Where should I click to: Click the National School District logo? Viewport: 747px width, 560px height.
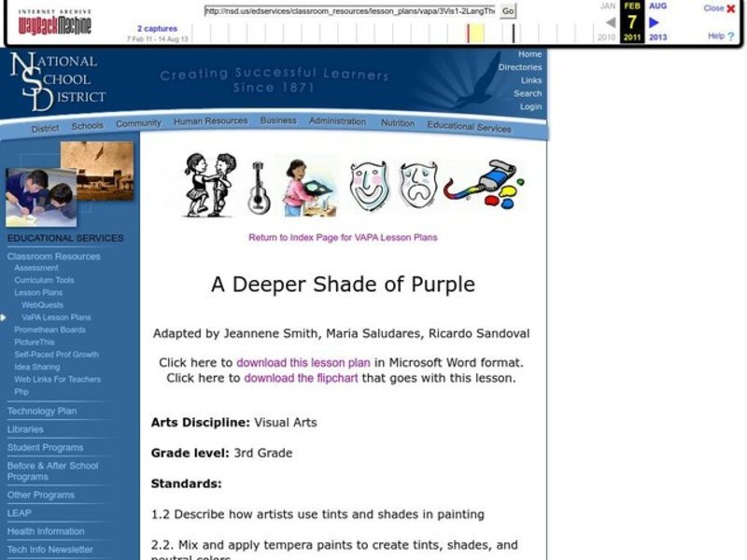[x=56, y=84]
